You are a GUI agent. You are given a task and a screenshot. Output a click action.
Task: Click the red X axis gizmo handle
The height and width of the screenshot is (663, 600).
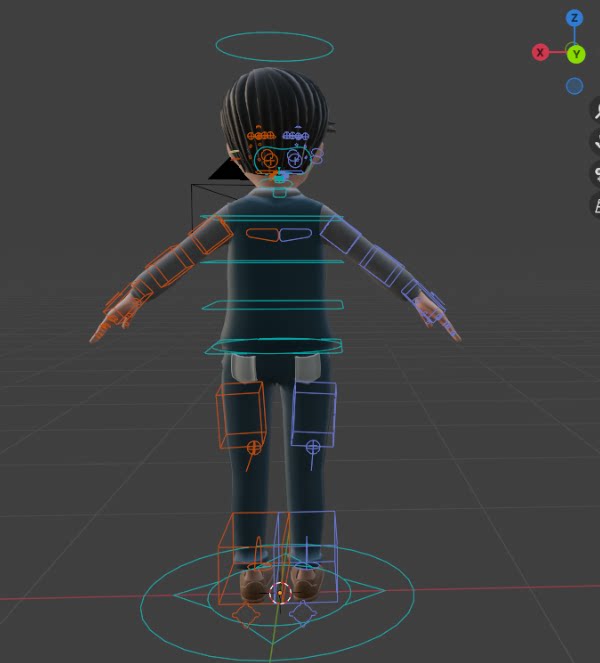pyautogui.click(x=540, y=52)
